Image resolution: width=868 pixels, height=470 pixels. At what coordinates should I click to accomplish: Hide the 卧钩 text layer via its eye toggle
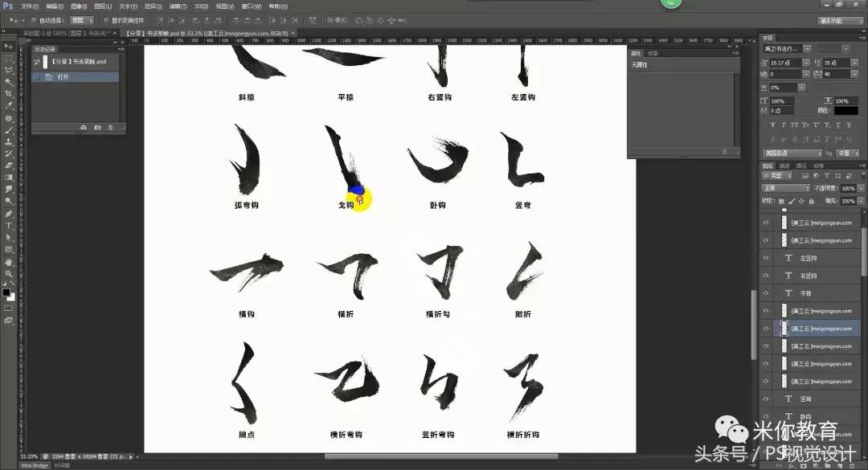[764, 415]
